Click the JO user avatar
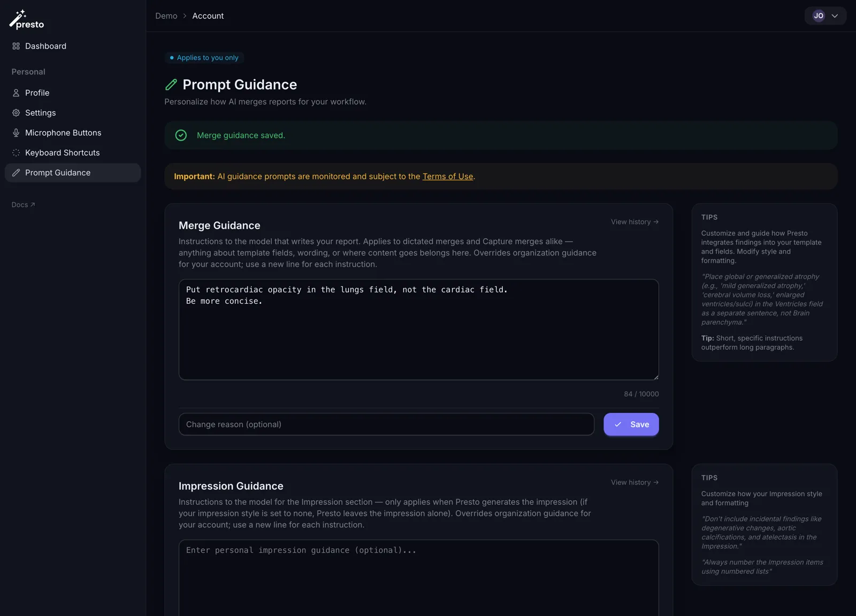The image size is (856, 616). (819, 16)
